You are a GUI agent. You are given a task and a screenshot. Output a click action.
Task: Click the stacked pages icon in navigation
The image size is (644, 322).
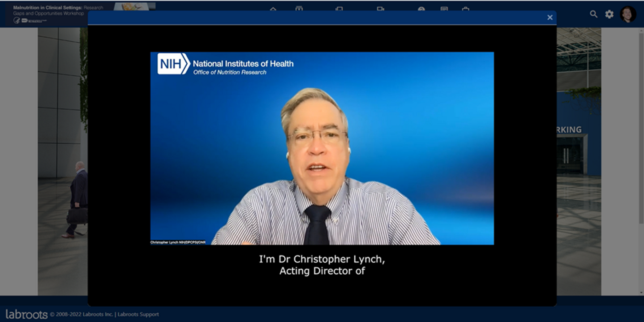coord(339,9)
